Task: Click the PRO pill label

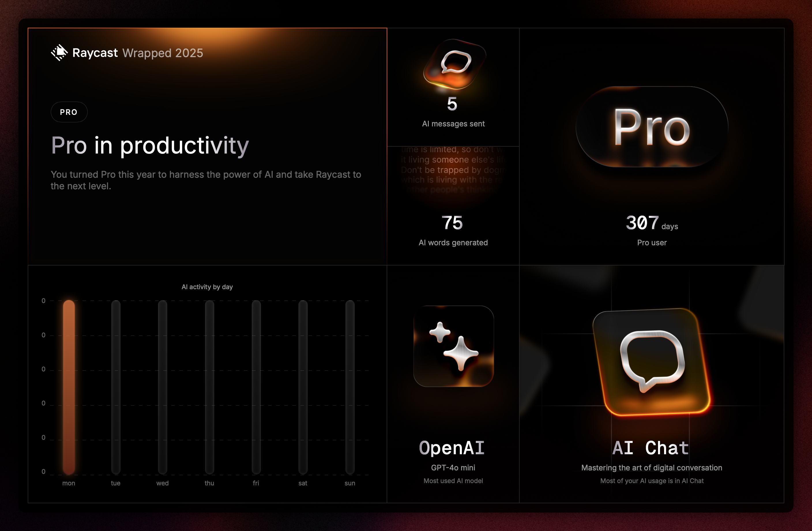Action: pos(69,112)
